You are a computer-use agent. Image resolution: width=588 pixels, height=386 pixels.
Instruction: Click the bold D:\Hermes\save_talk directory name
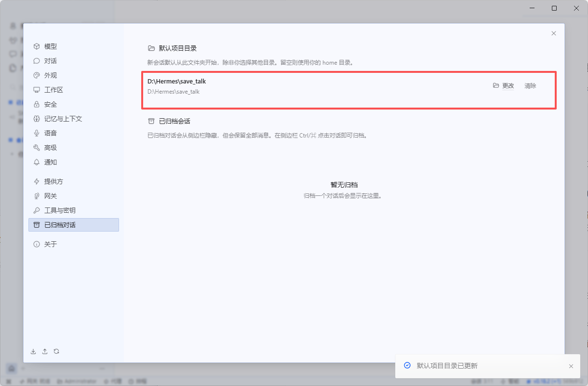(x=176, y=81)
